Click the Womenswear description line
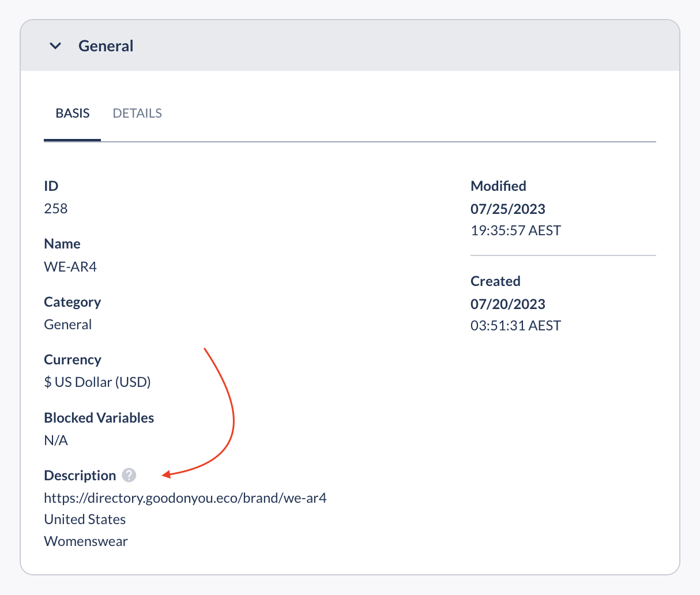The image size is (700, 595). 86,541
